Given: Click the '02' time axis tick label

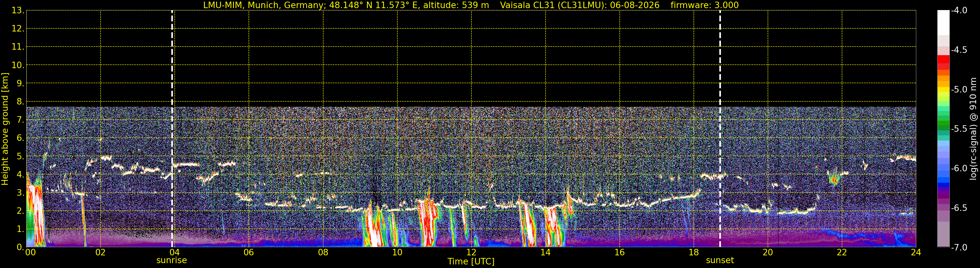Looking at the screenshot, I should [x=100, y=252].
